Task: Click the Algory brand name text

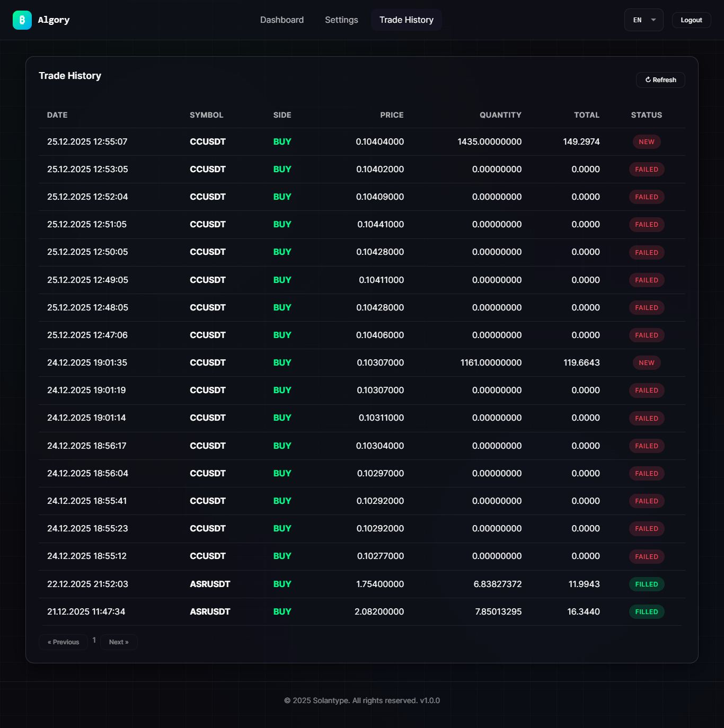Action: [x=54, y=20]
